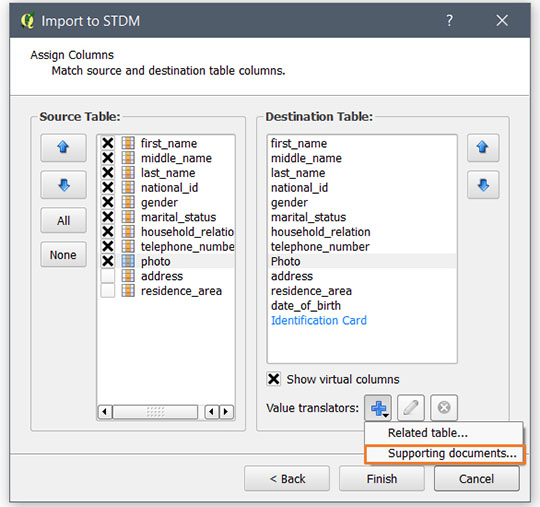Click the table icon beside source residence_area
540x507 pixels.
point(128,291)
